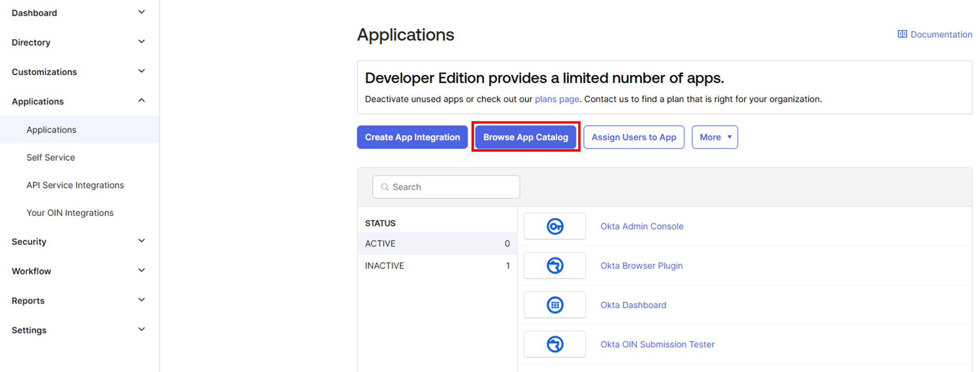The height and width of the screenshot is (372, 980).
Task: Open Okta Admin Console app link
Action: (x=642, y=226)
